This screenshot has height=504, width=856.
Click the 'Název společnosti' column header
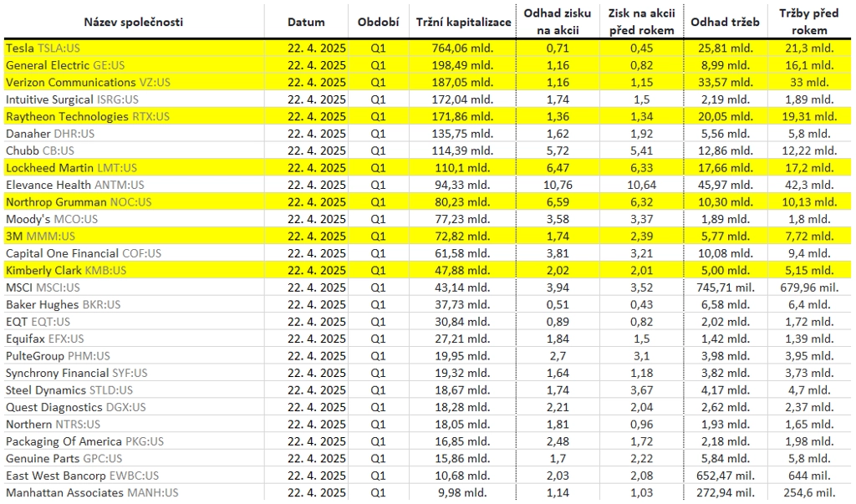(134, 22)
